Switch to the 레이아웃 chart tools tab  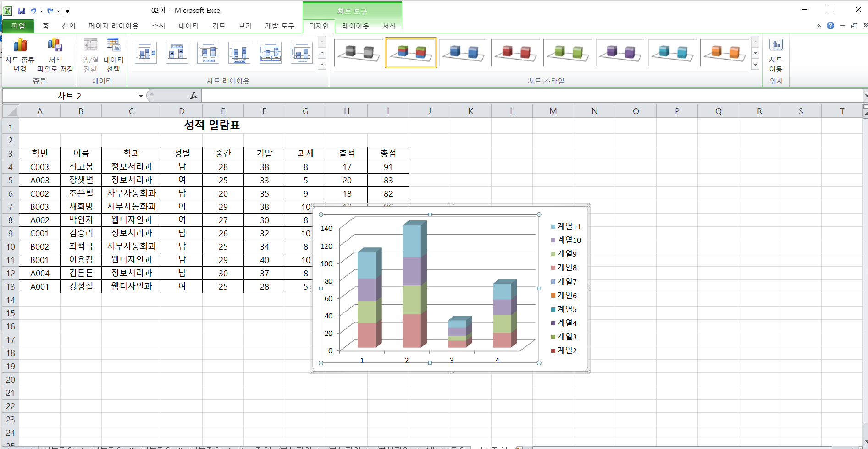click(355, 26)
